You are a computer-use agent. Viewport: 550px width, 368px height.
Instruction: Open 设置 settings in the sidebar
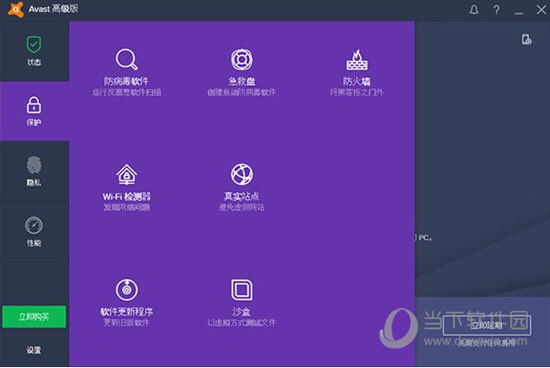point(34,350)
